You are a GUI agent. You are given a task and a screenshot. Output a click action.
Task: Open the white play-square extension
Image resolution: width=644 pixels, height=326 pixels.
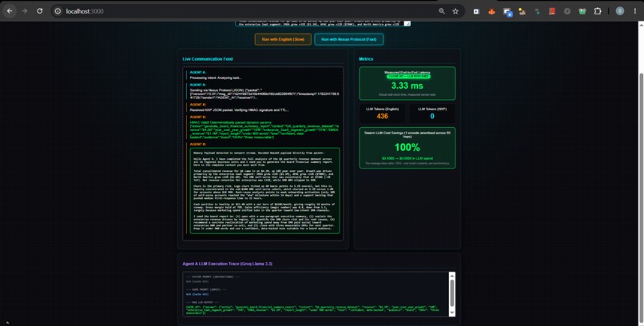(x=476, y=11)
